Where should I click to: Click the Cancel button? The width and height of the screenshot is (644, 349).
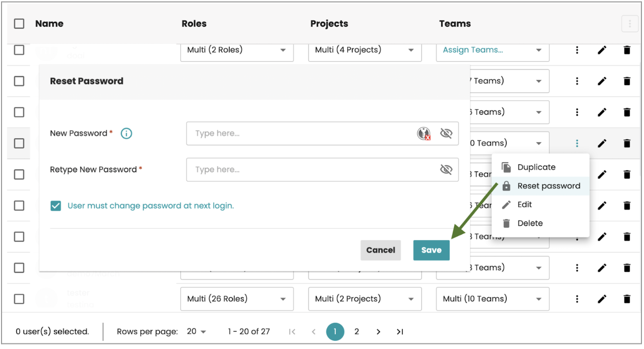380,250
